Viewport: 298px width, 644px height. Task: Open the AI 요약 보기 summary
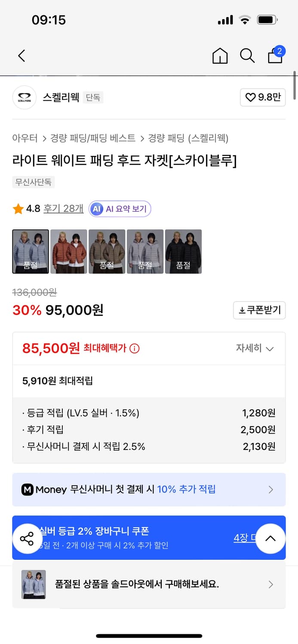[120, 210]
